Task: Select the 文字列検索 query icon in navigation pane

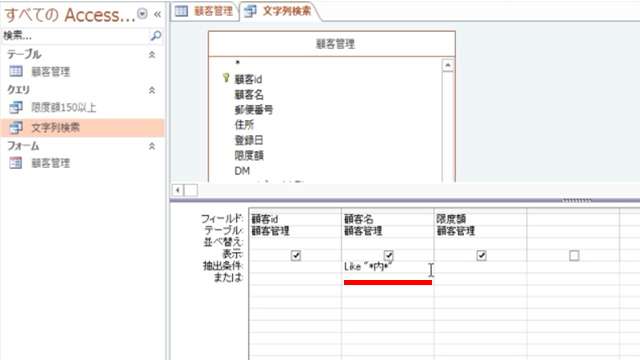Action: pos(16,128)
